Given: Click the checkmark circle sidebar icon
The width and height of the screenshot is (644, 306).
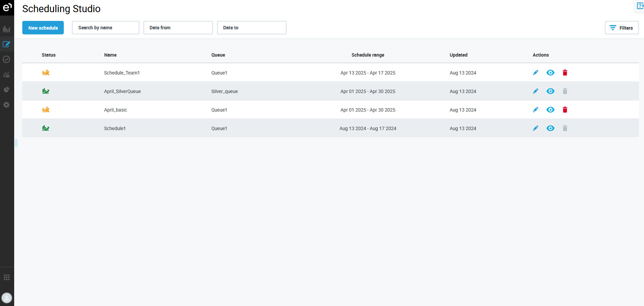Looking at the screenshot, I should tap(6, 59).
